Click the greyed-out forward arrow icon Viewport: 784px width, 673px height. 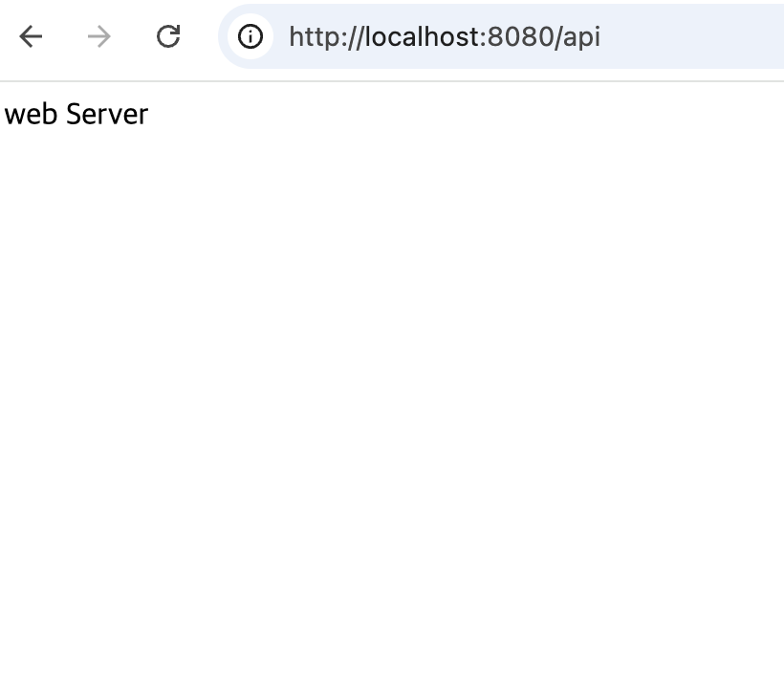pos(99,36)
